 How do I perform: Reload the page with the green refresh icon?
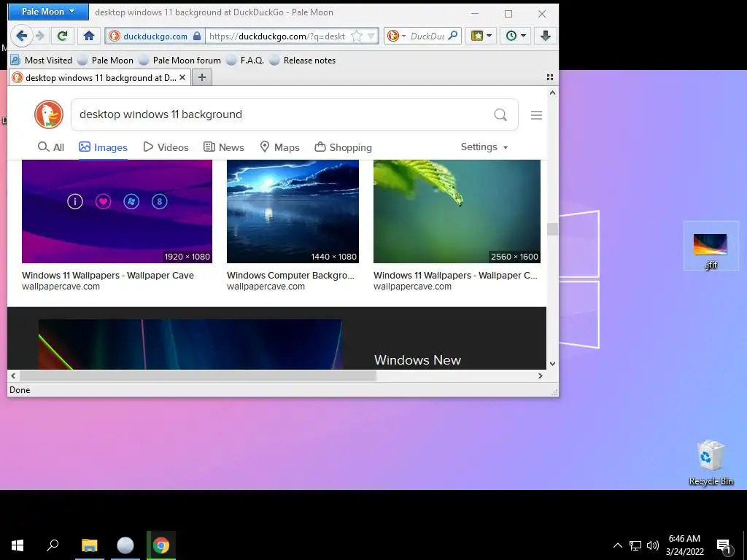point(63,36)
